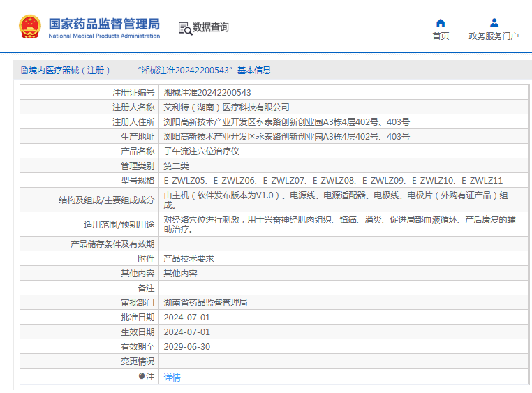Screen dimensions: 532x393
Task: Click the page heading 境内医疗器械（注册）基本信息
Action: [x=149, y=71]
